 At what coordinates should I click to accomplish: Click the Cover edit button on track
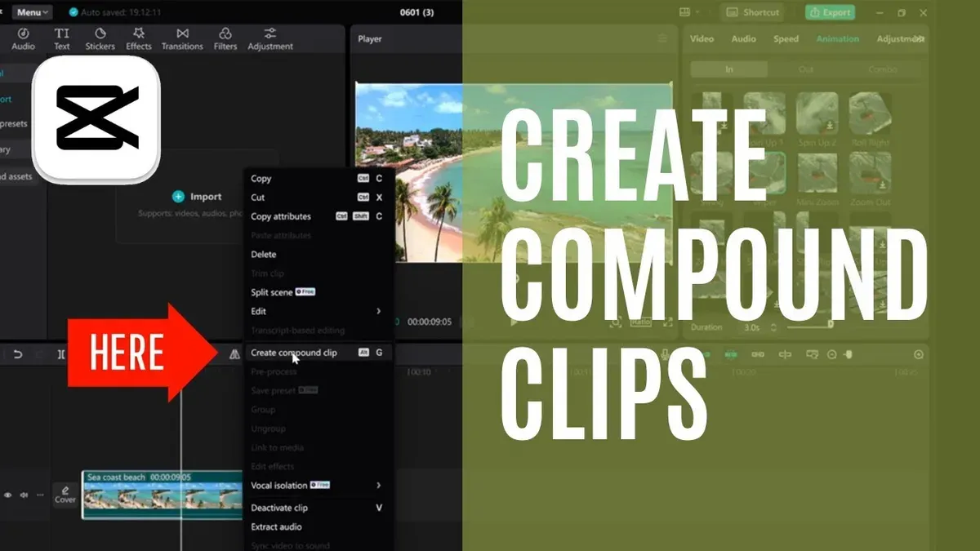pos(65,494)
